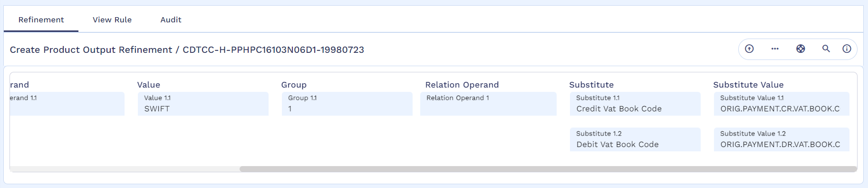
Task: Click the magnifier search icon
Action: click(826, 49)
